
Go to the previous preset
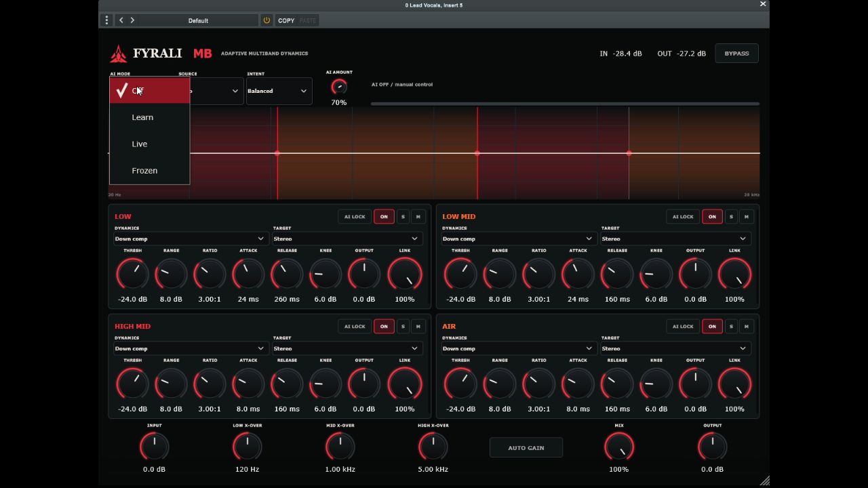121,20
